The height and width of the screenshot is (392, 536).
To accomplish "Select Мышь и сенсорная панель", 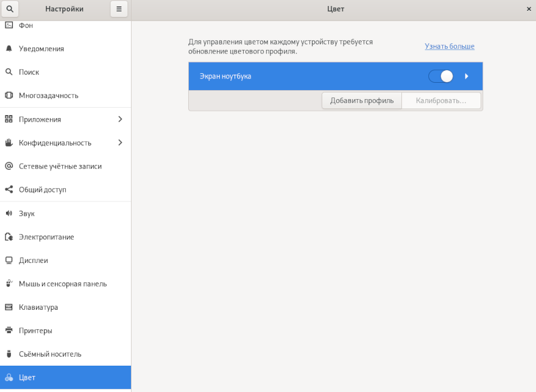I will click(x=62, y=284).
